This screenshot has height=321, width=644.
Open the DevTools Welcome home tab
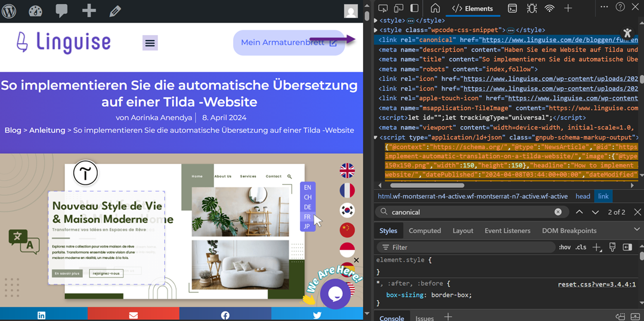pos(435,8)
